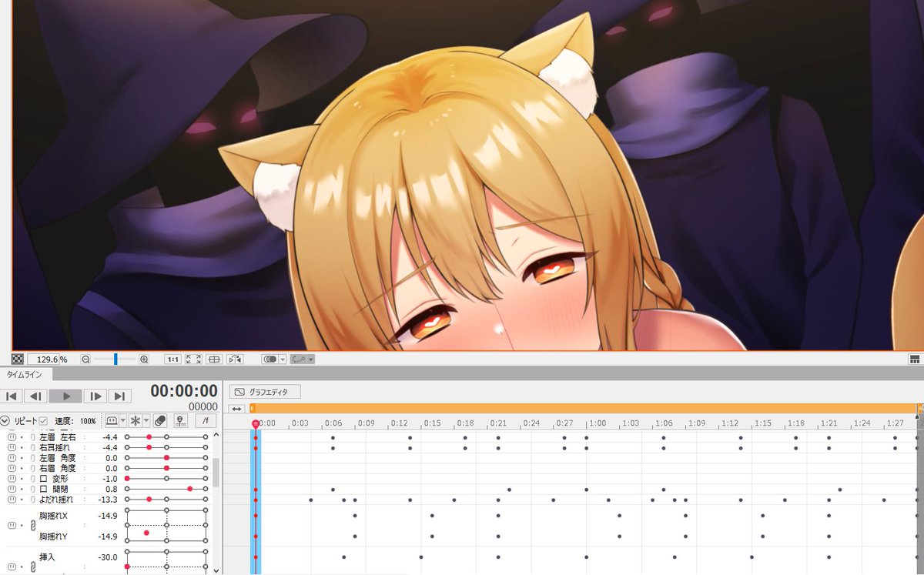Click the panel layout icon at far right
Viewport: 924px width, 575px height.
click(x=914, y=359)
